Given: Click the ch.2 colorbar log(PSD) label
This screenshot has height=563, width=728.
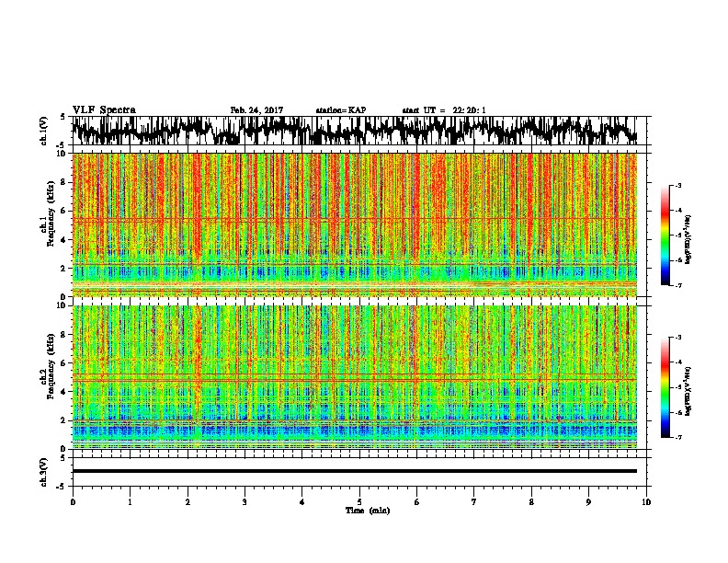Looking at the screenshot, I should [688, 391].
